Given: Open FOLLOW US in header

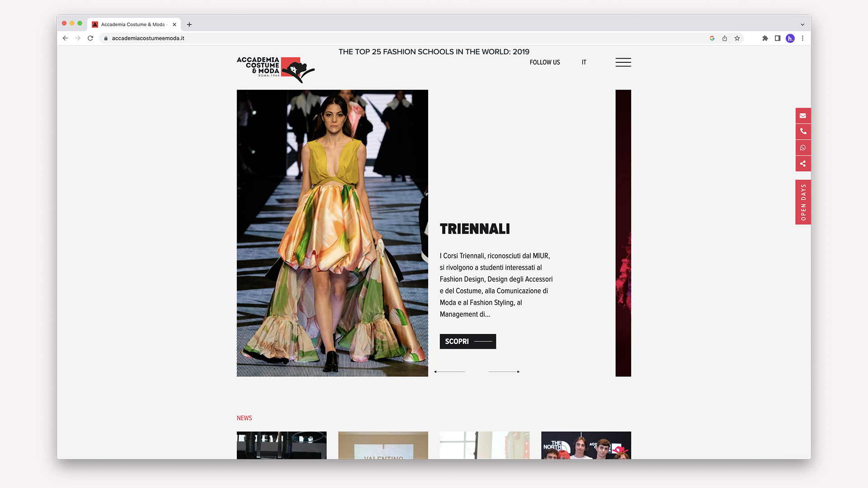Looking at the screenshot, I should click(544, 62).
